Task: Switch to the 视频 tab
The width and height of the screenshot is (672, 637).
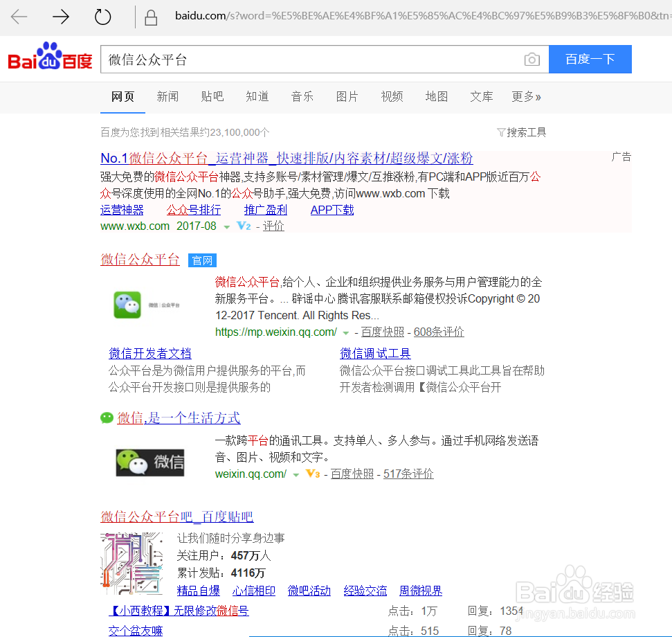Action: click(x=392, y=96)
